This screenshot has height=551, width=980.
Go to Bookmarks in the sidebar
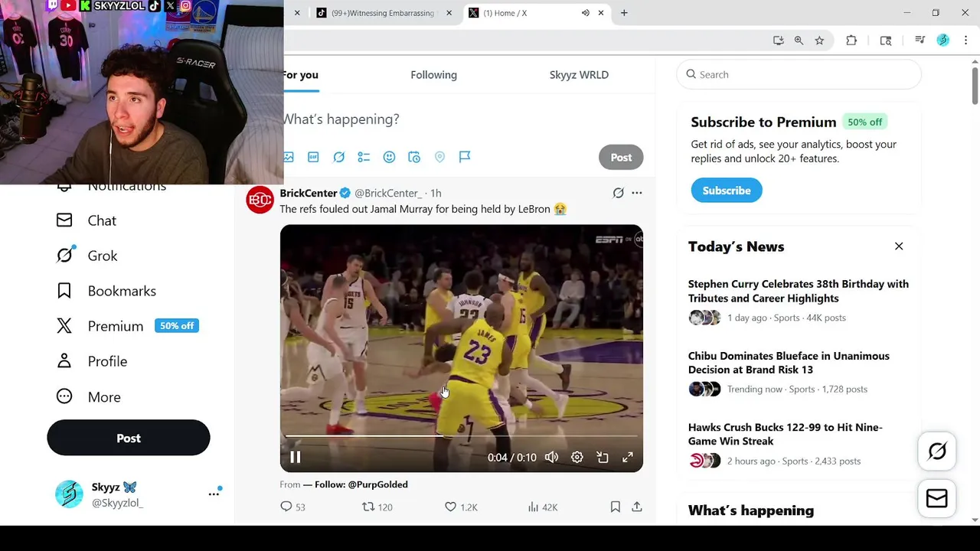coord(106,291)
